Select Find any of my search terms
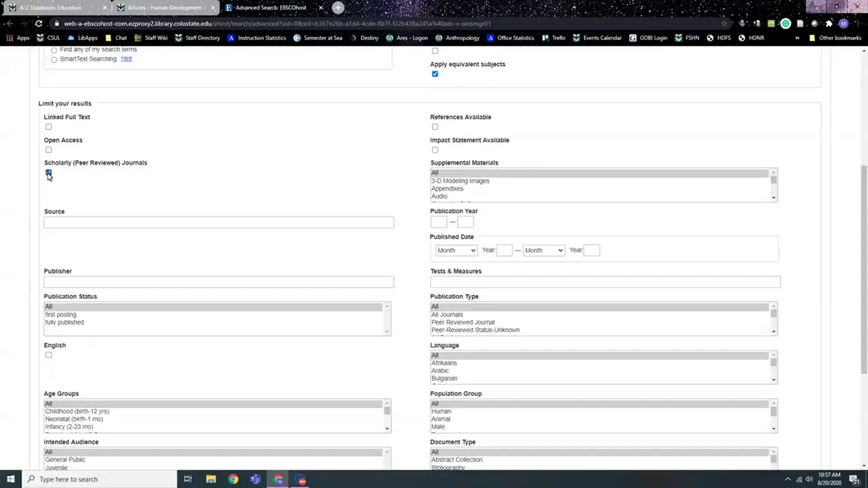Viewport: 868px width, 488px height. [54, 50]
